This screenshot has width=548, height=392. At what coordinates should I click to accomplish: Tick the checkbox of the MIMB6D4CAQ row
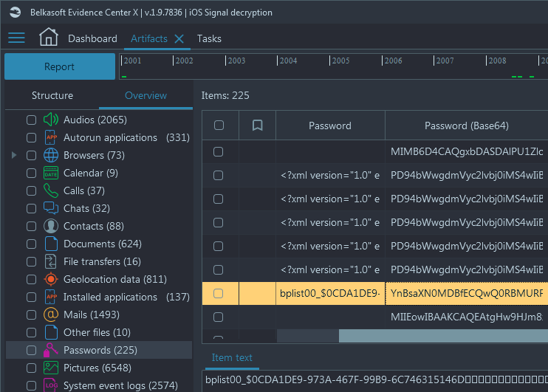(x=219, y=151)
